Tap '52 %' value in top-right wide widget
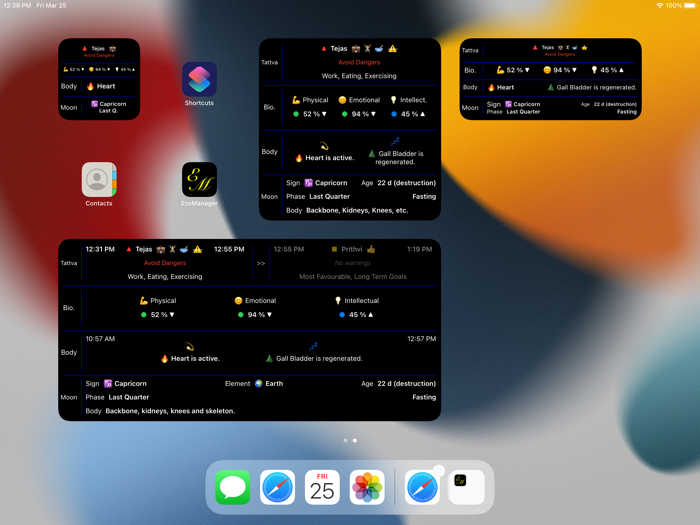The height and width of the screenshot is (525, 700). coord(514,70)
